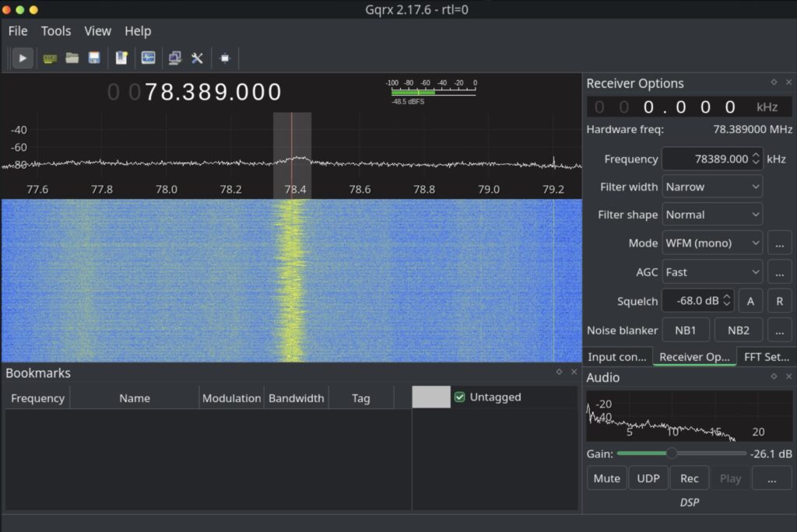The width and height of the screenshot is (797, 532).
Task: Click the load settings folder icon
Action: pyautogui.click(x=72, y=58)
